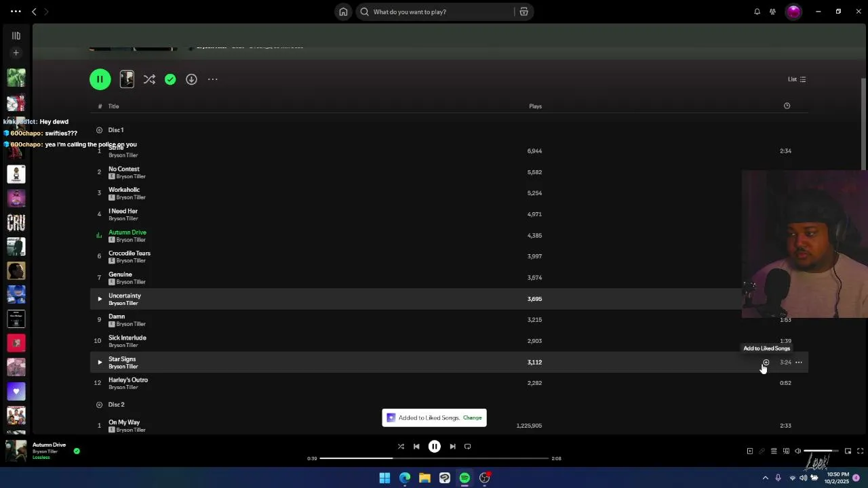Viewport: 868px width, 488px height.
Task: Sort by the Title column header
Action: [113, 106]
